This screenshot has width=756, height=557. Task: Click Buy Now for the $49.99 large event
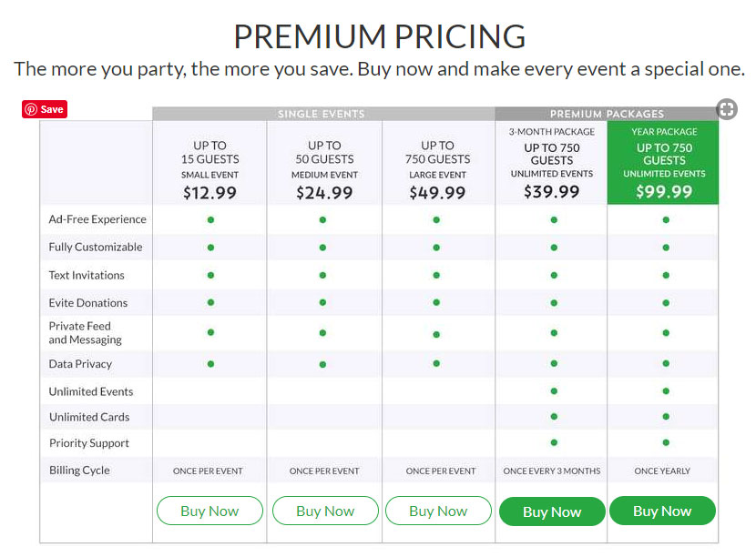(438, 511)
